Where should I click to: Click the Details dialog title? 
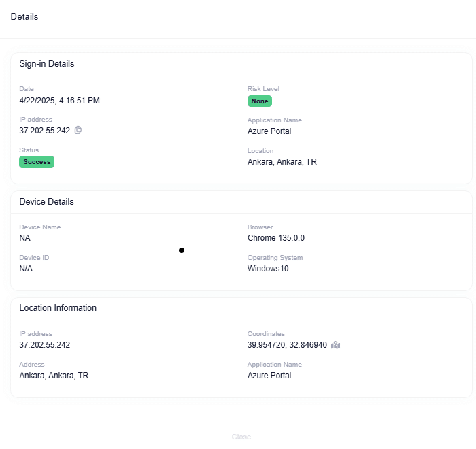[x=24, y=16]
